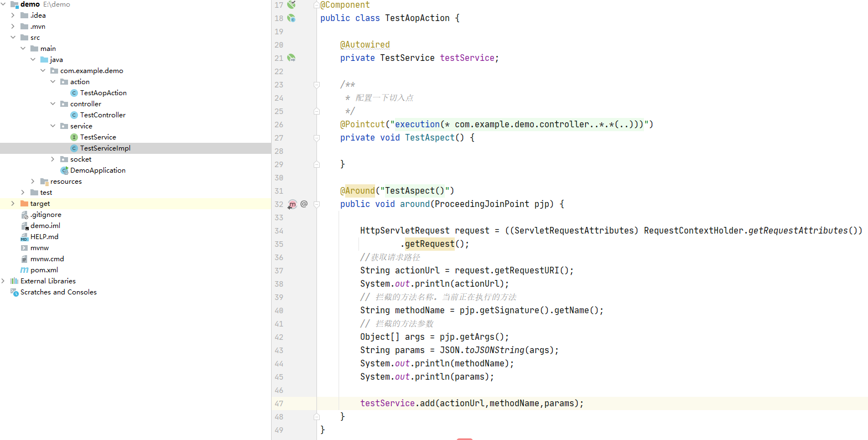The width and height of the screenshot is (868, 440).
Task: Click the DemoApplication Spring Boot class icon
Action: tap(64, 170)
